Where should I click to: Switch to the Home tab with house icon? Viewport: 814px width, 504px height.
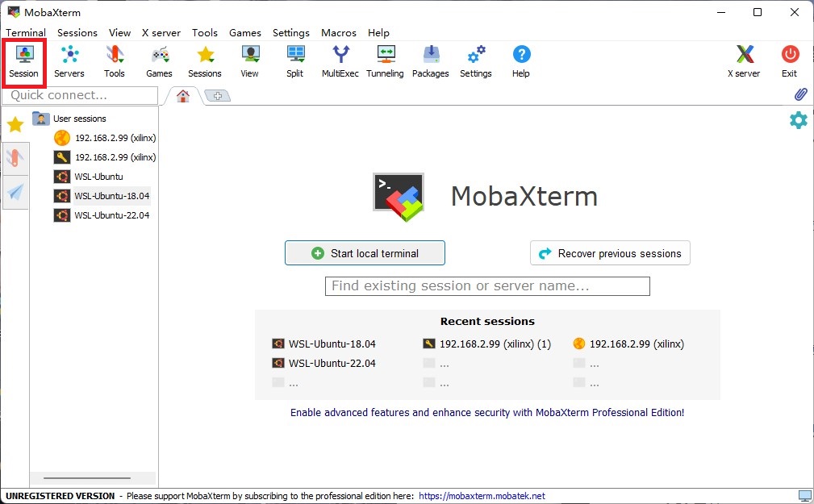(183, 96)
